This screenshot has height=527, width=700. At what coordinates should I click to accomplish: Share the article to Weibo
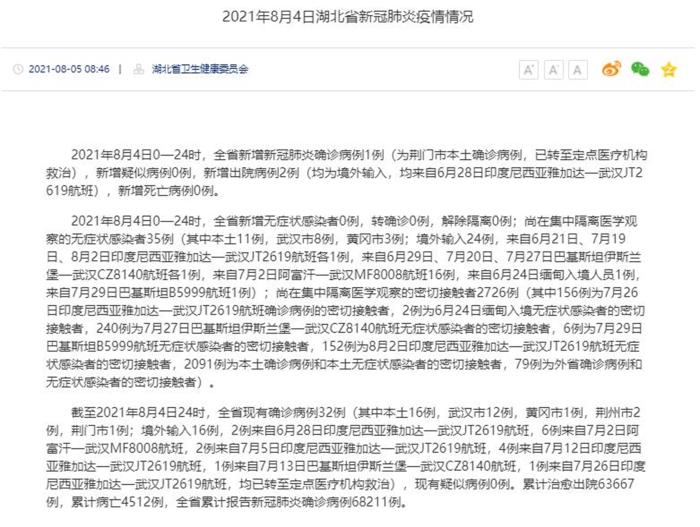[x=611, y=69]
